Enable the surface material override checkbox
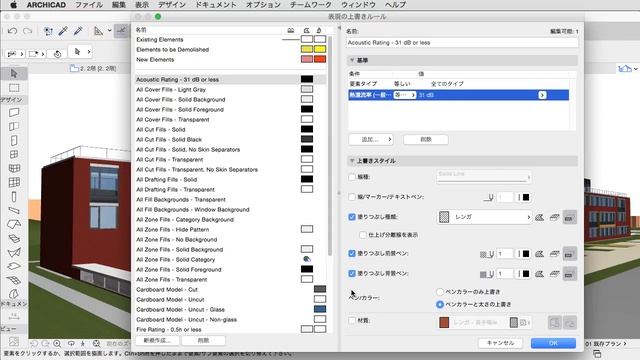 point(352,320)
